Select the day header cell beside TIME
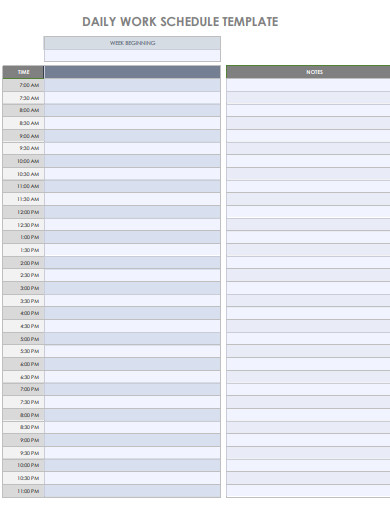Screen dimensions: 390x505 [132, 72]
